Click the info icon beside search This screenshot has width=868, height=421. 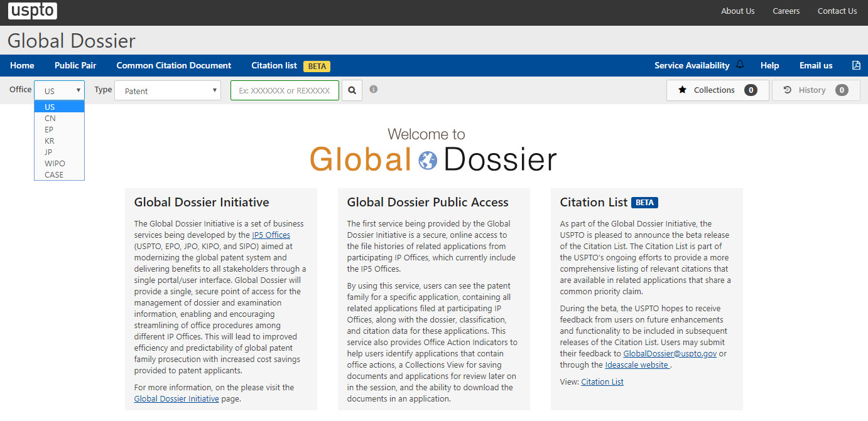pos(373,90)
